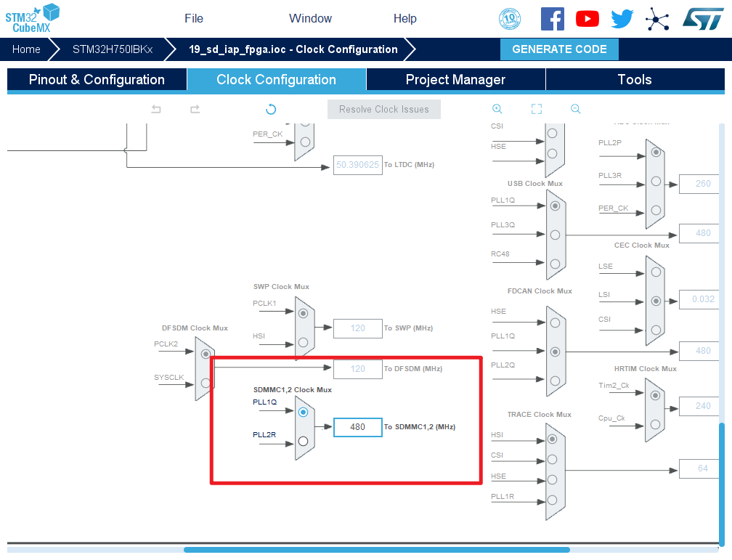
Task: Open the Facebook icon link
Action: point(552,19)
